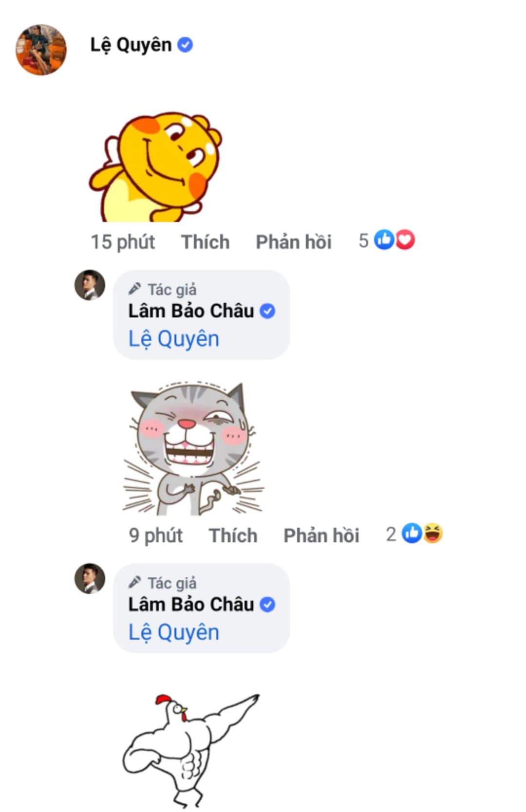Open the laughing gray cat sticker
This screenshot has width=526, height=812.
[193, 449]
